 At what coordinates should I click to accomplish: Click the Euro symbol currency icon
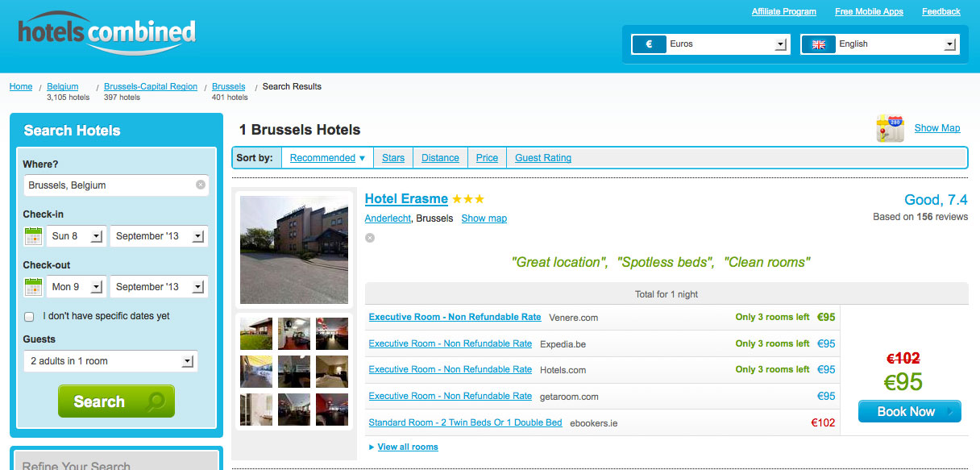tap(648, 44)
